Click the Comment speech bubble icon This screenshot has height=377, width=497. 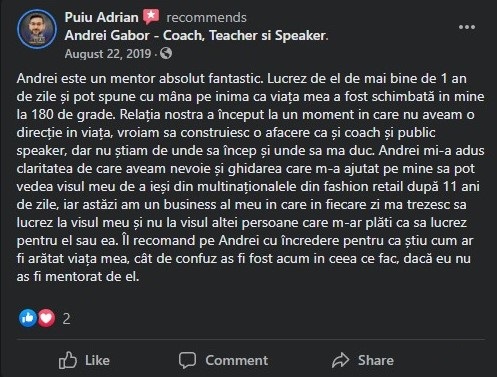click(x=187, y=360)
